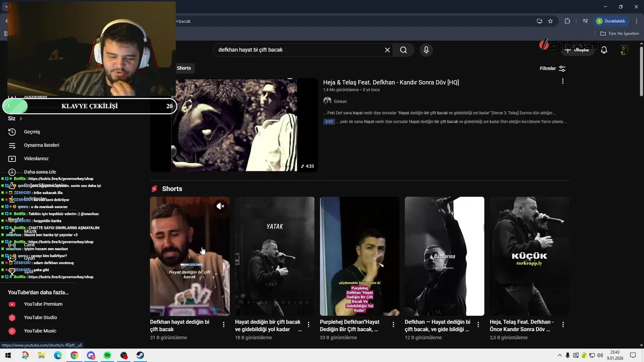
Task: Open the Purplehej Defkhan Short thumbnail
Action: 360,256
